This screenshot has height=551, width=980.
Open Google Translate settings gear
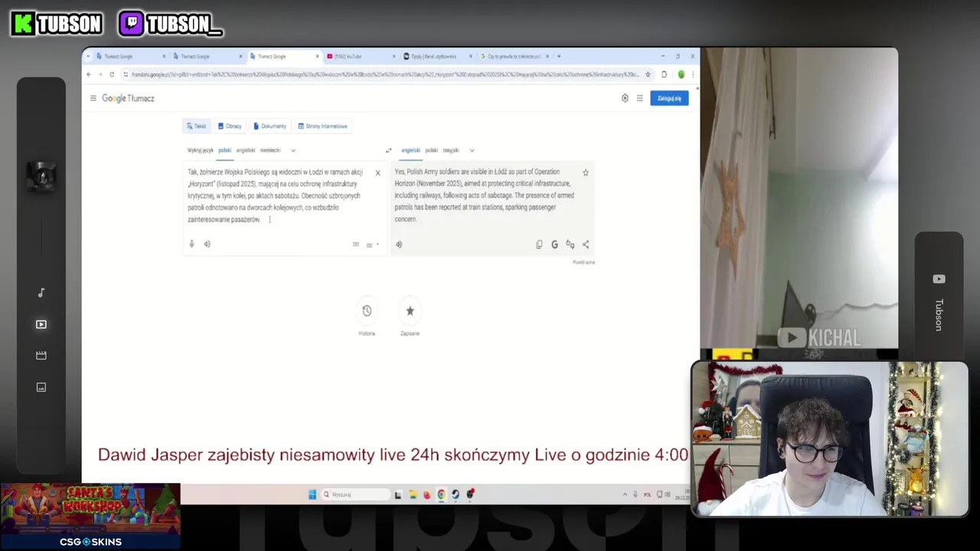[x=625, y=98]
